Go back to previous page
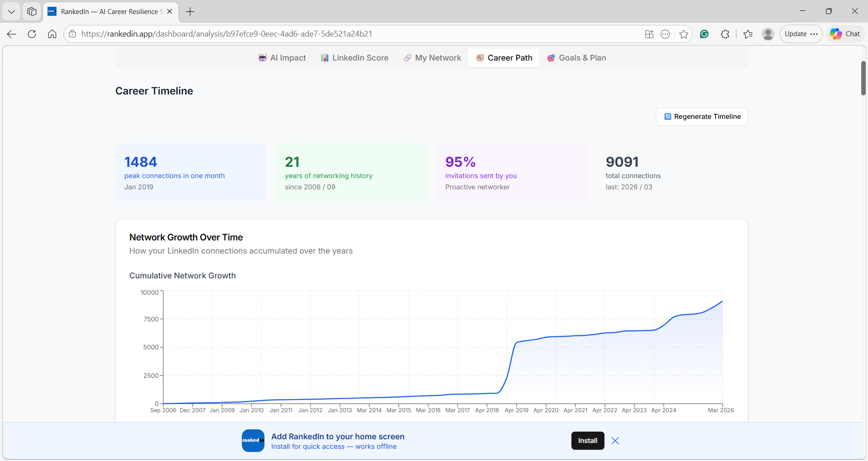The image size is (868, 461). click(12, 34)
